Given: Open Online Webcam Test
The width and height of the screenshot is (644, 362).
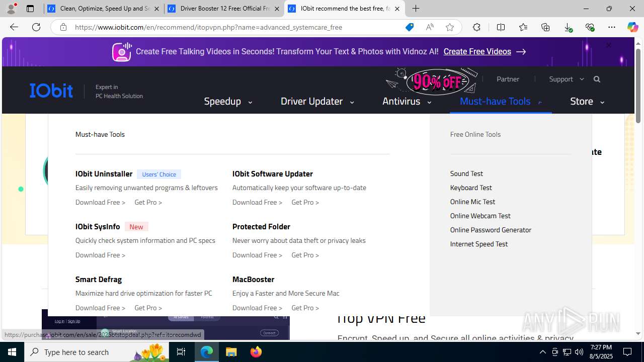Looking at the screenshot, I should click(480, 216).
